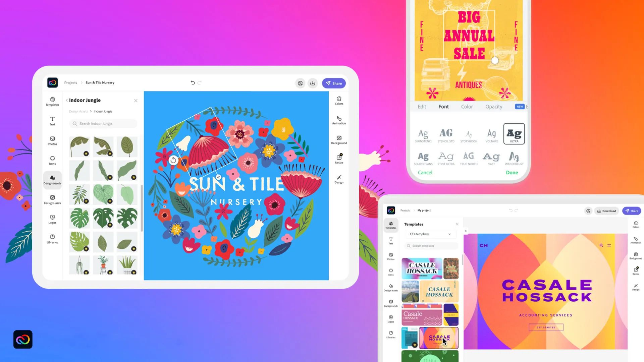Open the Photos panel
This screenshot has width=644, height=362.
tap(52, 140)
